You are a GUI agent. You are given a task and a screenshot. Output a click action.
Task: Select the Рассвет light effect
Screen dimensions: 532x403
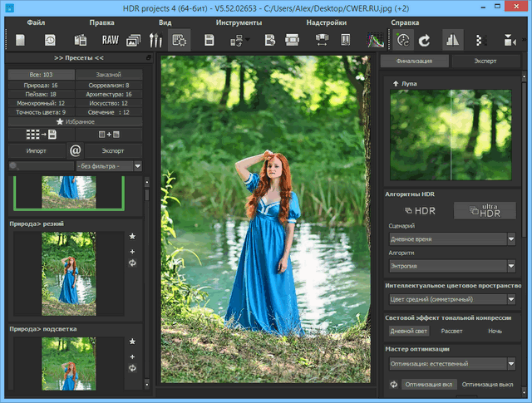451,331
